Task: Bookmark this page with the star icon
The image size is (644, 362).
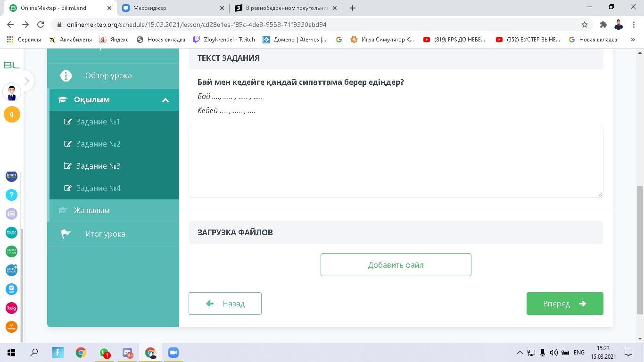Action: [x=585, y=25]
